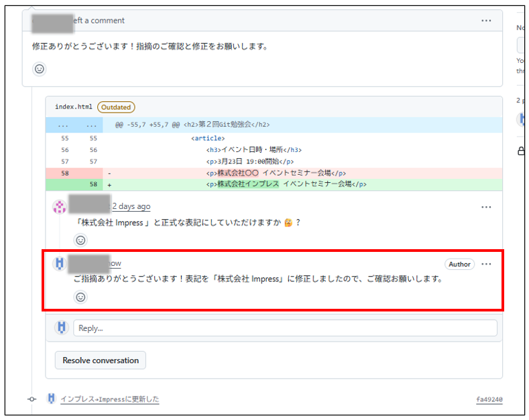Click index.html file name in diff header
This screenshot has height=420, width=529.
tap(74, 107)
